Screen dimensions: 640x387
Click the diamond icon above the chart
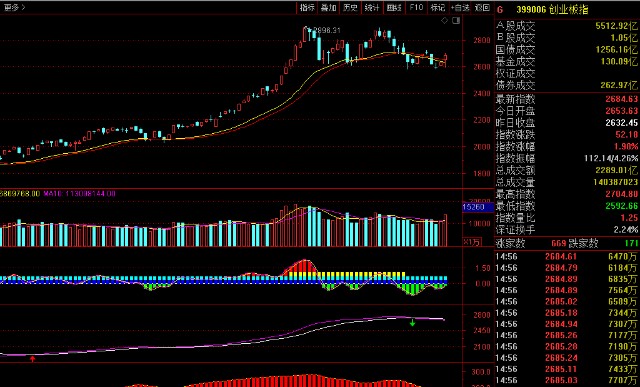445,20
